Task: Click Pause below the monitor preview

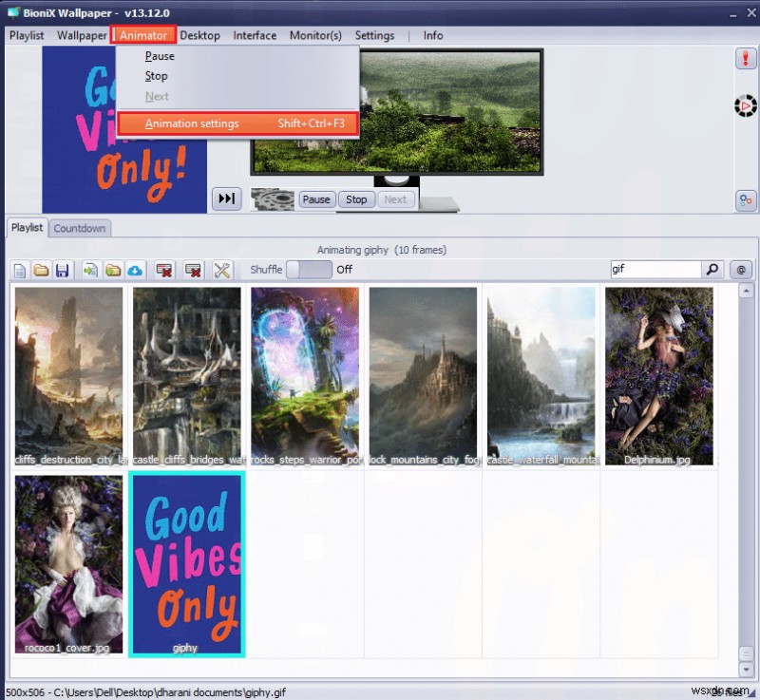Action: (x=316, y=199)
